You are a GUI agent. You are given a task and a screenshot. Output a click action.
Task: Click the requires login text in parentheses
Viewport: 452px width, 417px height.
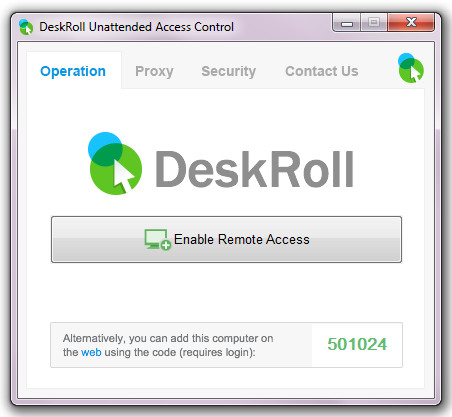(217, 352)
